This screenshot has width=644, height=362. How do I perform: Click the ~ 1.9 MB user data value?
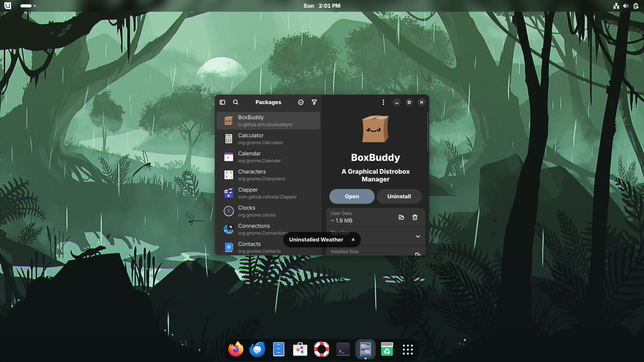point(341,221)
